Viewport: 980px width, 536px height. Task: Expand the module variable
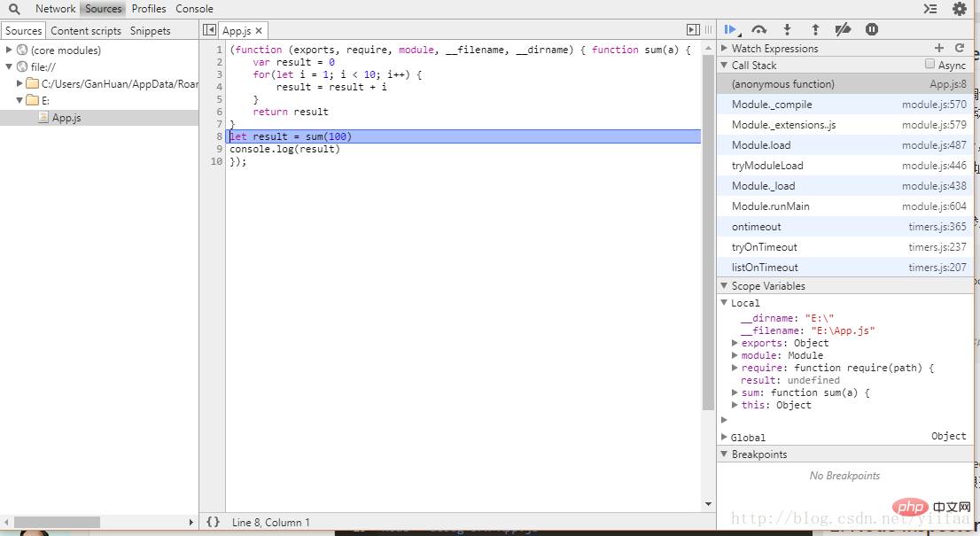coord(735,355)
